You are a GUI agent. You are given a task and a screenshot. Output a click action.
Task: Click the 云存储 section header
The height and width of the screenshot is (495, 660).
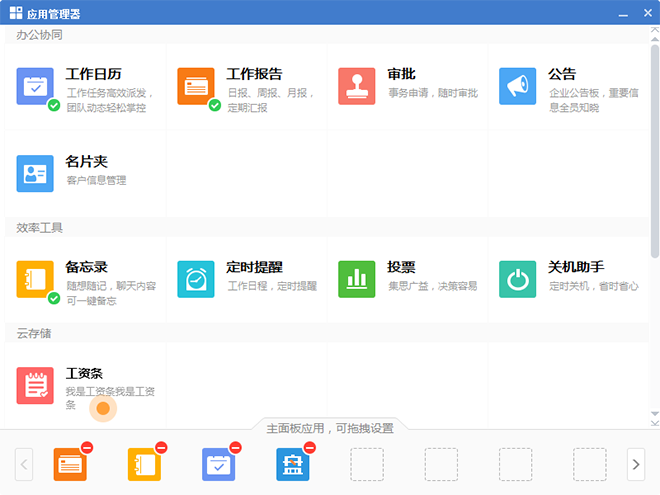point(34,334)
